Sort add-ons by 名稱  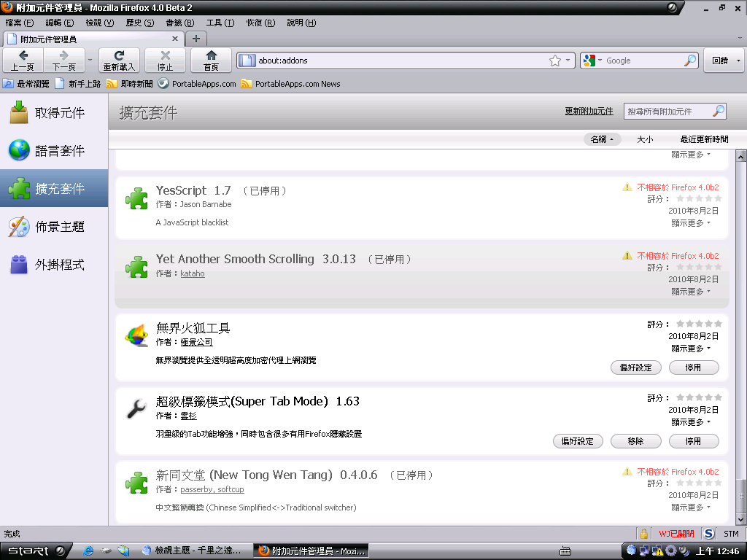[602, 139]
